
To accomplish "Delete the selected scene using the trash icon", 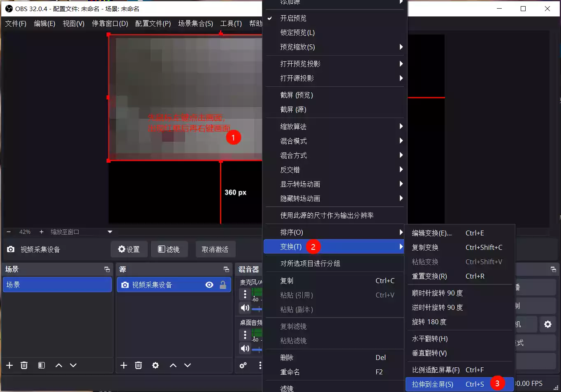I will [x=24, y=365].
